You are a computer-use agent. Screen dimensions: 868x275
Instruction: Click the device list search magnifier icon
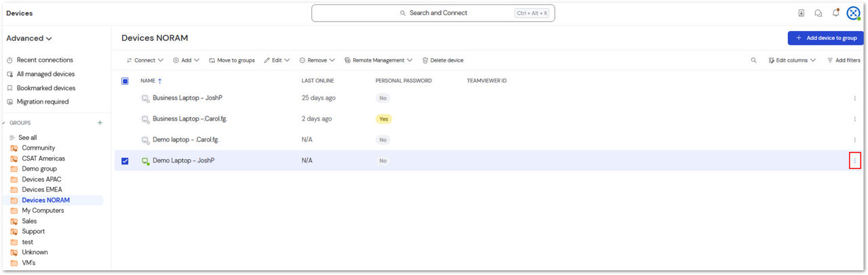click(x=753, y=60)
